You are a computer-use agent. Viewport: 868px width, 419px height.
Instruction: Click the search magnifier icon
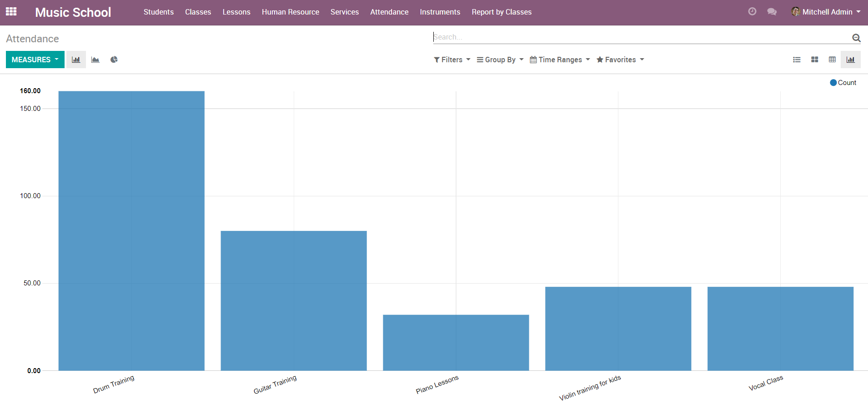(x=856, y=38)
